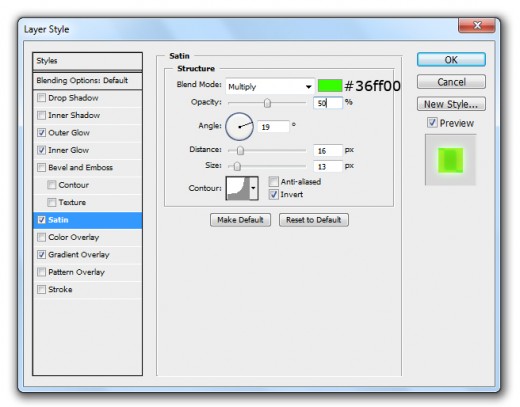The width and height of the screenshot is (520, 407).
Task: Select the Styles entry in the list
Action: coord(87,61)
